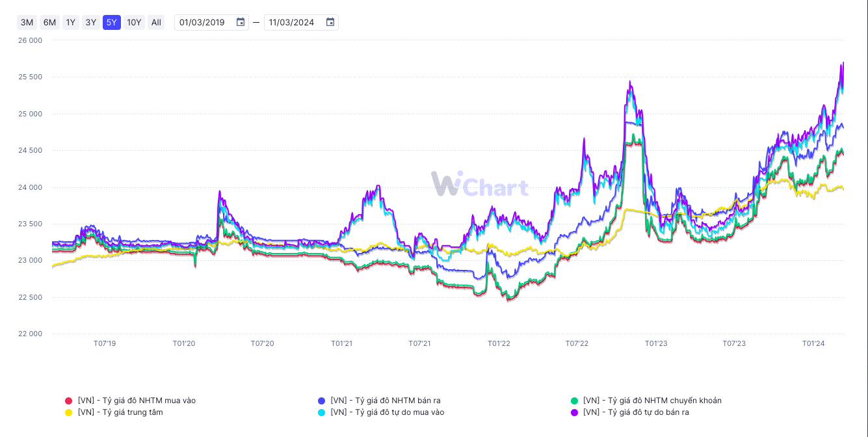Switch to 3Y time range
The height and width of the screenshot is (437, 868).
91,23
